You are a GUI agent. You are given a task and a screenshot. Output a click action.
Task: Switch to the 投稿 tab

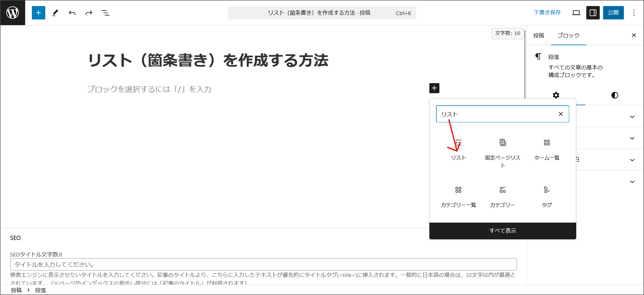click(x=539, y=36)
